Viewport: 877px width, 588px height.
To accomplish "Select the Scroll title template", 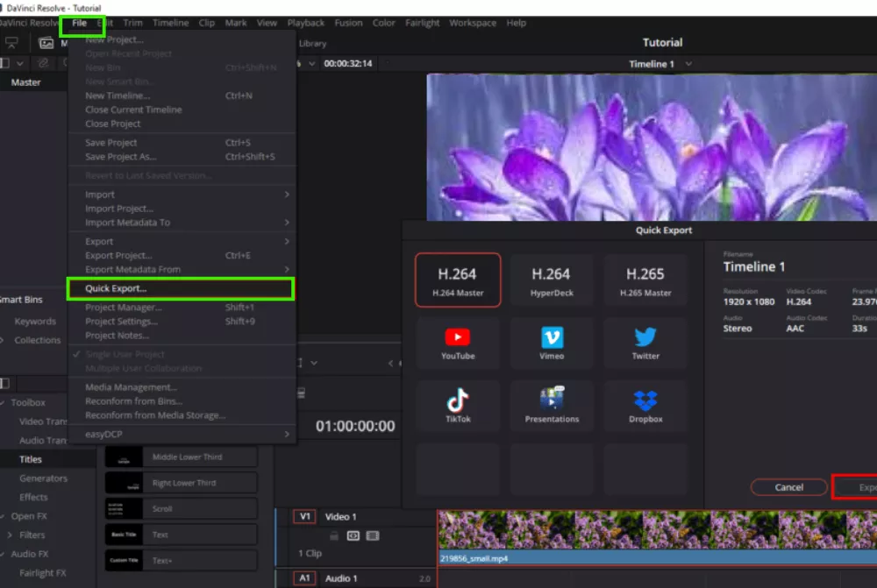I will click(x=182, y=508).
